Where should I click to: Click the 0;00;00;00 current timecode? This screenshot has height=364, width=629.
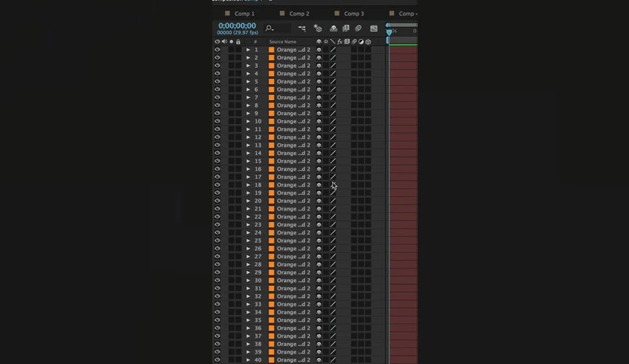[237, 26]
